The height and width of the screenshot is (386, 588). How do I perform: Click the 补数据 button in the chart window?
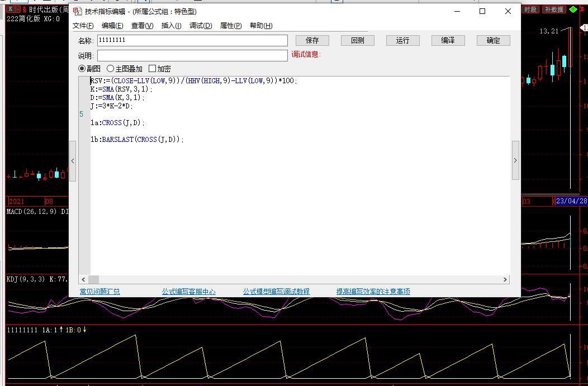[554, 9]
